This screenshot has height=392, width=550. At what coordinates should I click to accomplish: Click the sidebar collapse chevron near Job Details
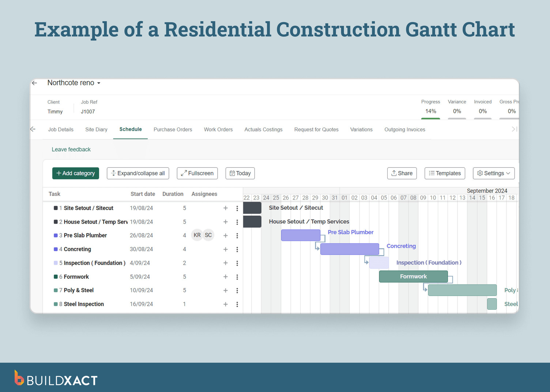pyautogui.click(x=33, y=129)
